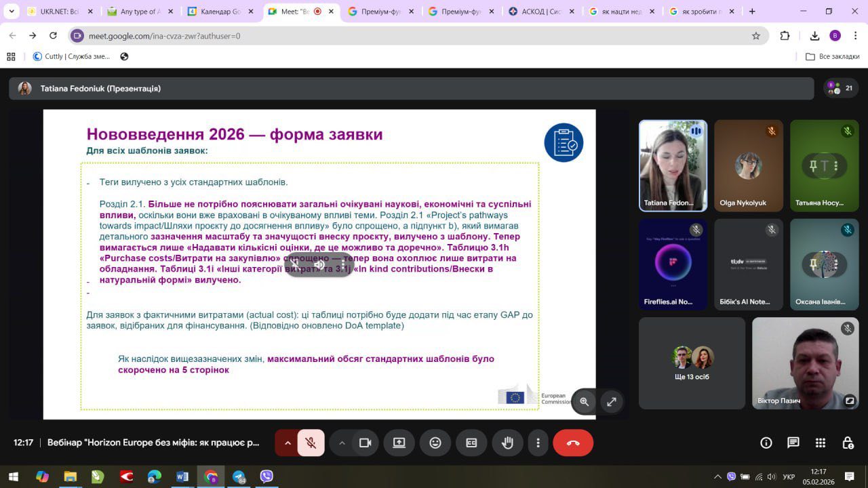
Task: Send an emoji reaction
Action: pos(435,443)
